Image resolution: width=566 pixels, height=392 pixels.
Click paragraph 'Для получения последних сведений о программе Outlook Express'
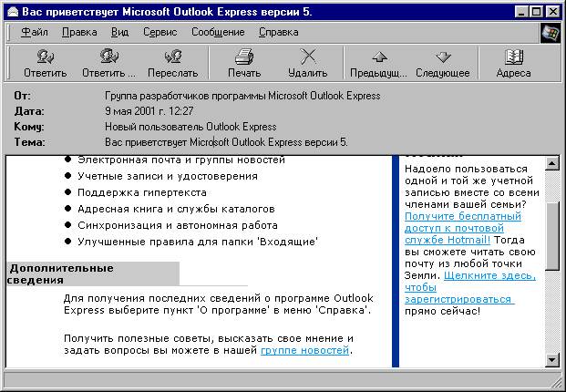point(219,304)
